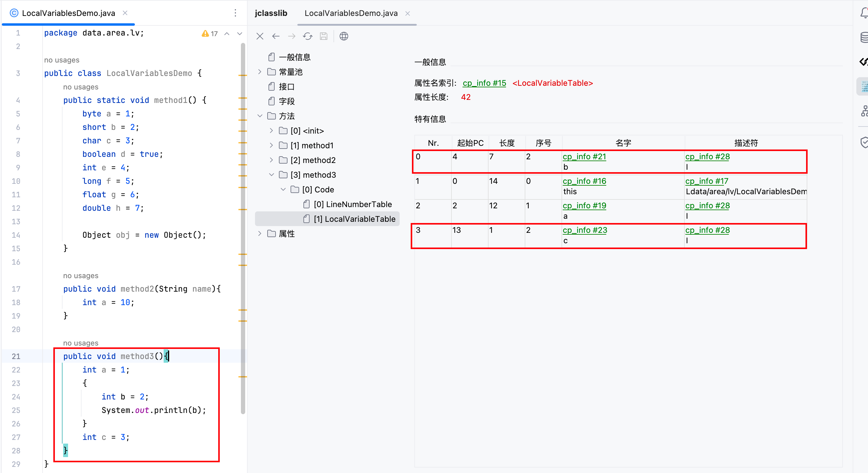Click line number 21 in editor gutter

tap(16, 356)
